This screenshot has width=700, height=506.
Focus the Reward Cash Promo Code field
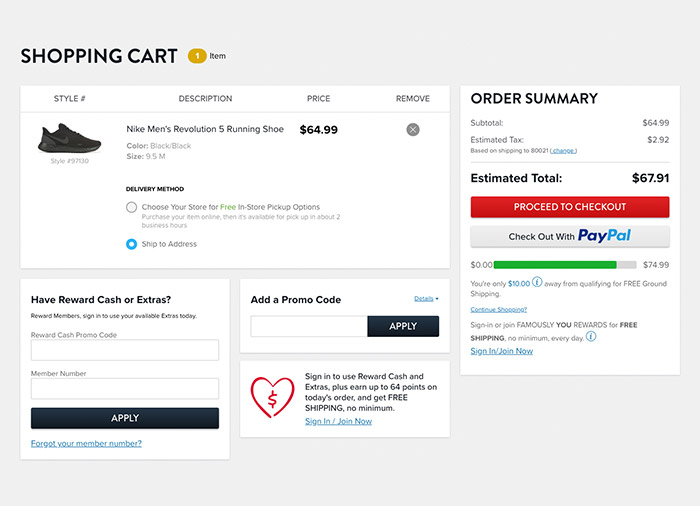[125, 350]
